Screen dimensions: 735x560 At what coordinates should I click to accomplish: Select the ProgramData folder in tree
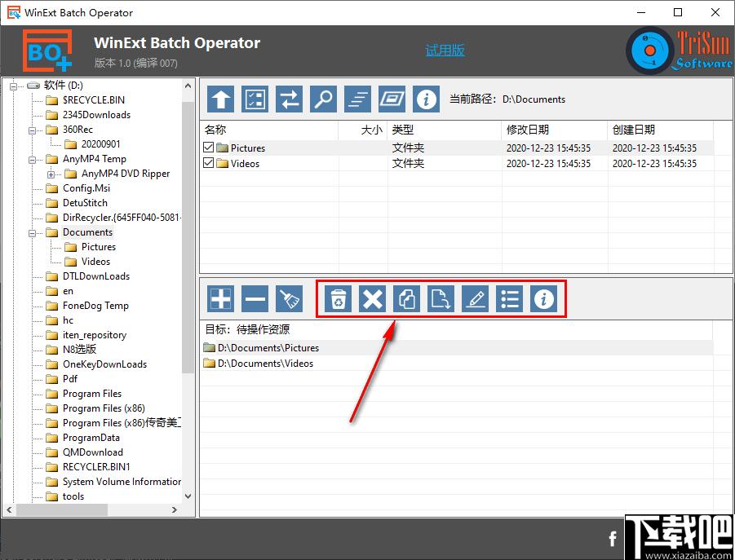point(91,438)
